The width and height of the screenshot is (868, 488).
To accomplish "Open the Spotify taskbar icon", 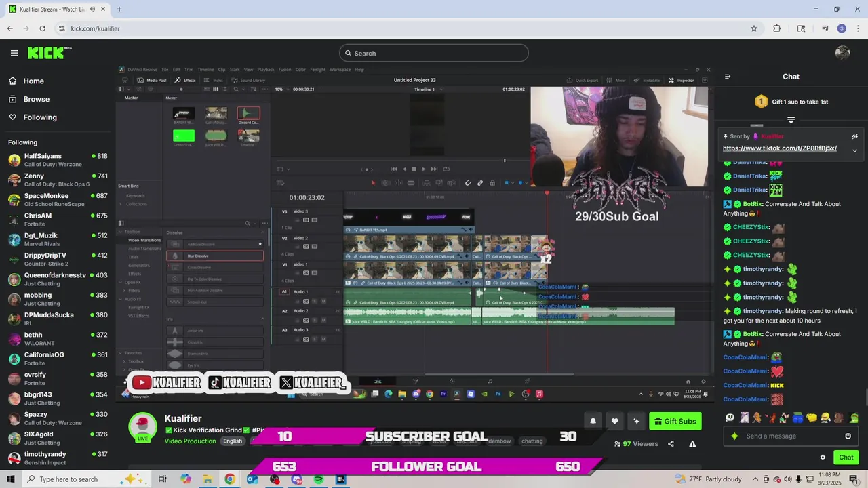I will click(319, 479).
